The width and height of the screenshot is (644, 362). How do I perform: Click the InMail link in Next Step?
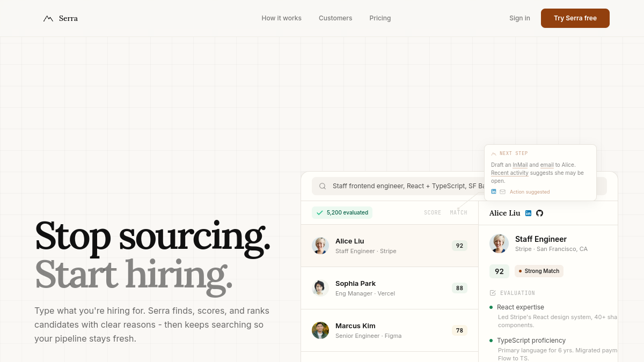click(x=520, y=165)
